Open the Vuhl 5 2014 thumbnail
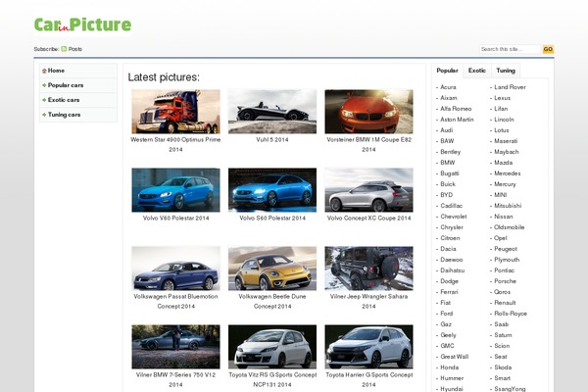Image resolution: width=588 pixels, height=392 pixels. pyautogui.click(x=272, y=112)
